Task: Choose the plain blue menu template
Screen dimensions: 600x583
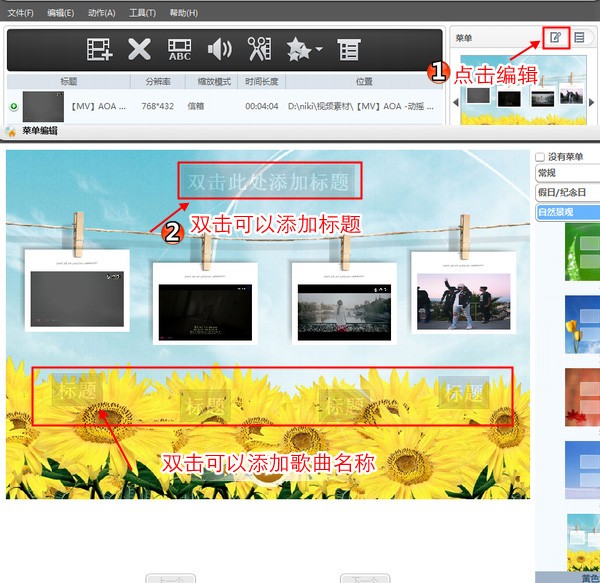Action: click(x=582, y=470)
